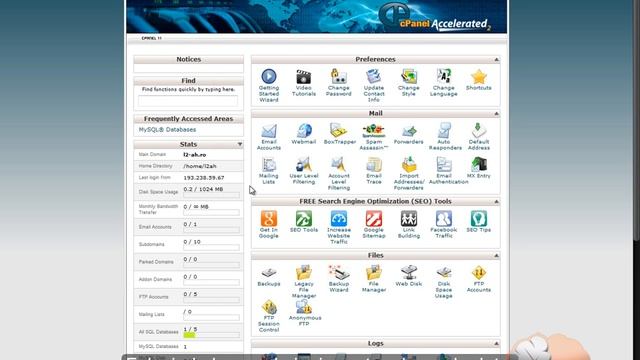This screenshot has height=360, width=640.
Task: Open the Shortcuts star icon
Action: 479,77
